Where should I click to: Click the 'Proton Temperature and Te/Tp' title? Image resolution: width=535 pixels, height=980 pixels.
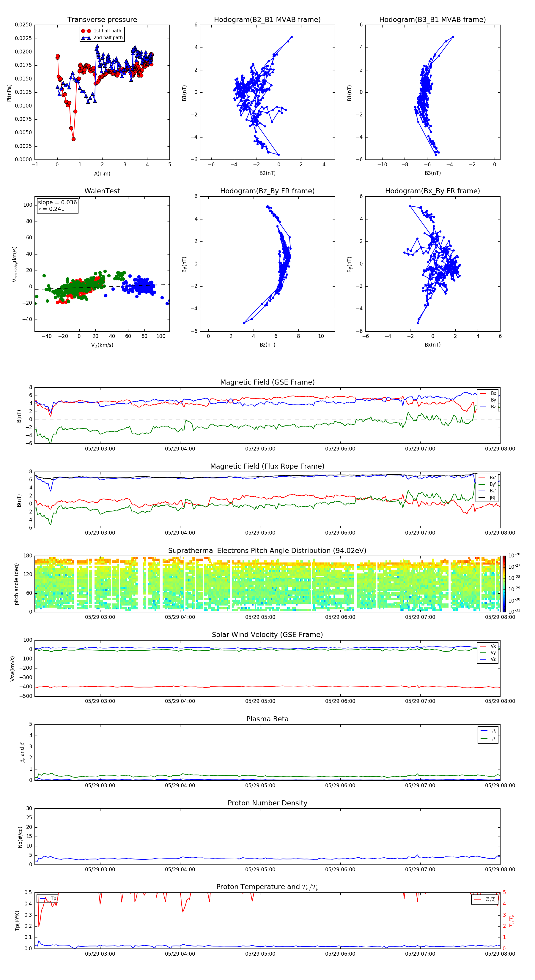coord(267,887)
